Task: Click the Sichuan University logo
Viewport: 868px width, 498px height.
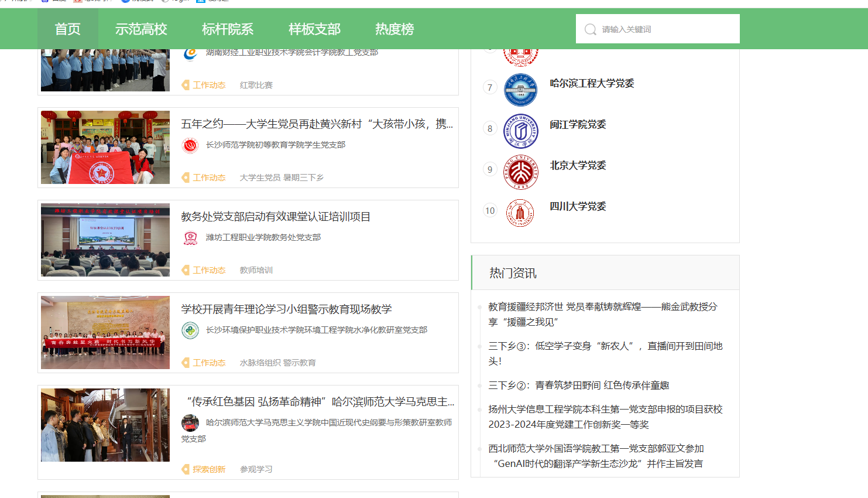Action: click(520, 213)
